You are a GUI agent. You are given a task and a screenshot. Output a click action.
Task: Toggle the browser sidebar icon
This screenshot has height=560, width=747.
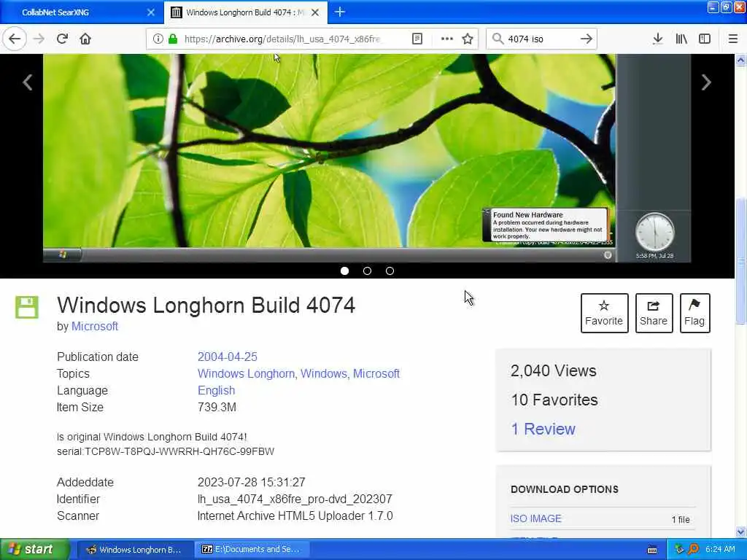[x=705, y=39]
